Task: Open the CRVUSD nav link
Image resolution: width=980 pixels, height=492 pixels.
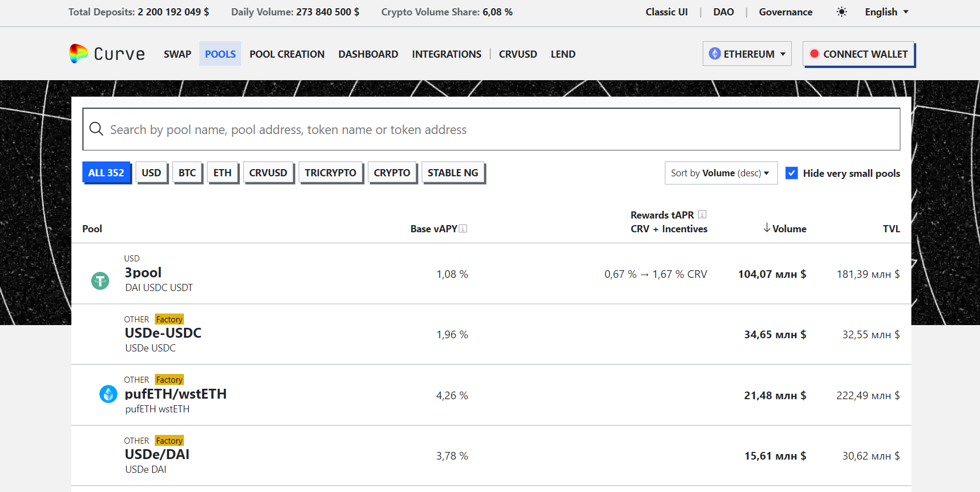Action: click(518, 54)
